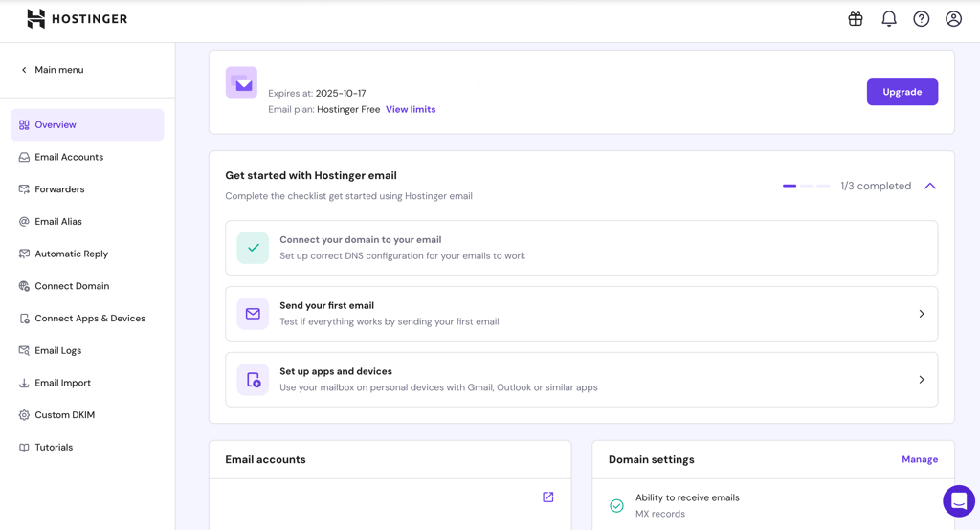This screenshot has height=530, width=980.
Task: Collapse the Get started checklist
Action: [x=930, y=187]
